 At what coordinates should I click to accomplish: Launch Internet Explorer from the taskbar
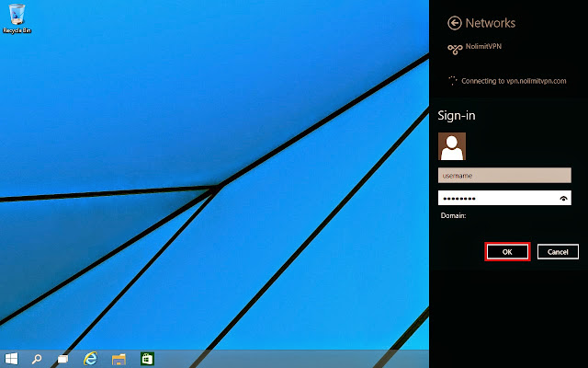[x=90, y=359]
